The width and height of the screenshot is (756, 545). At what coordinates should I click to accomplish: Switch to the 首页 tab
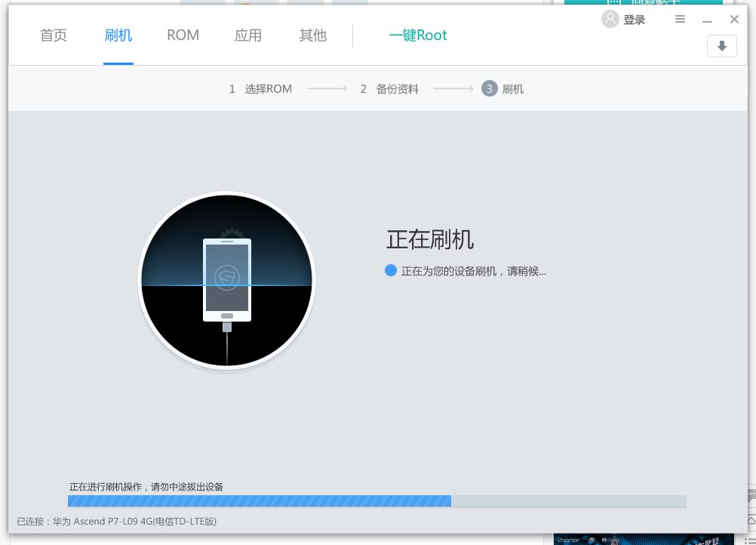click(x=54, y=35)
